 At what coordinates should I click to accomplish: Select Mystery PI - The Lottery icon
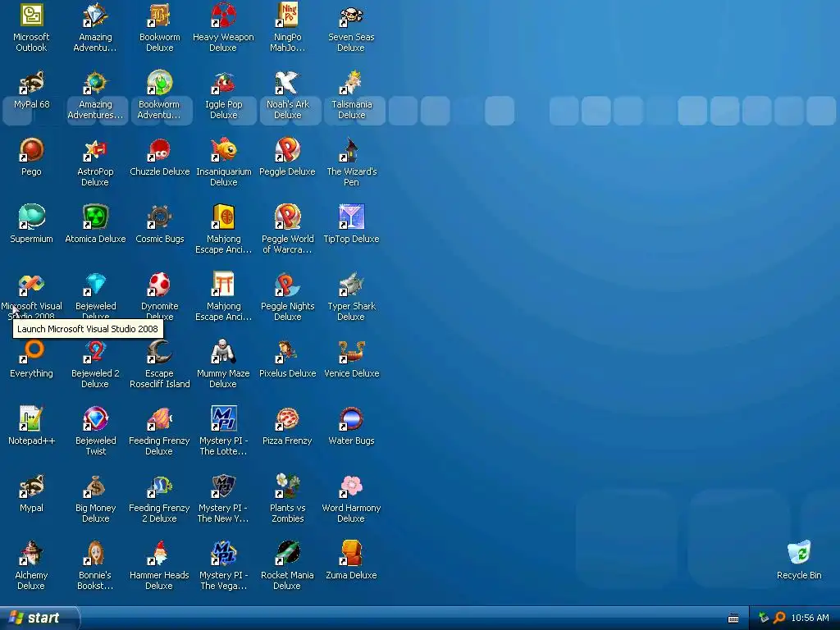point(223,419)
